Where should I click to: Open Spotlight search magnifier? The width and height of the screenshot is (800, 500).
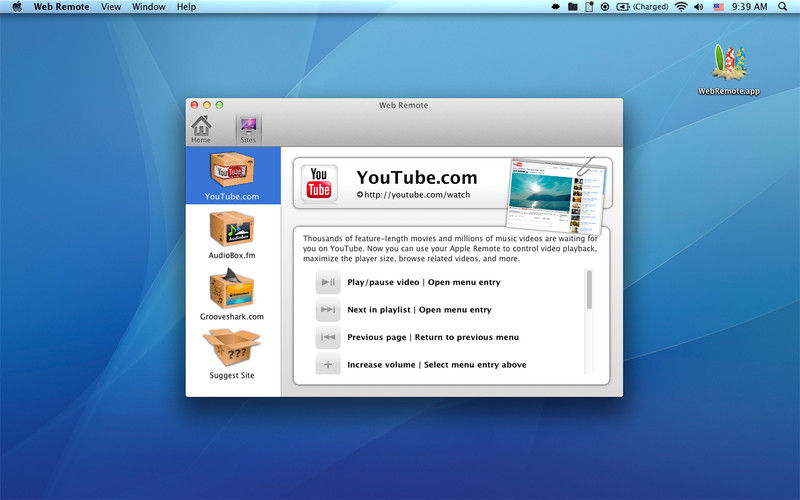click(783, 7)
